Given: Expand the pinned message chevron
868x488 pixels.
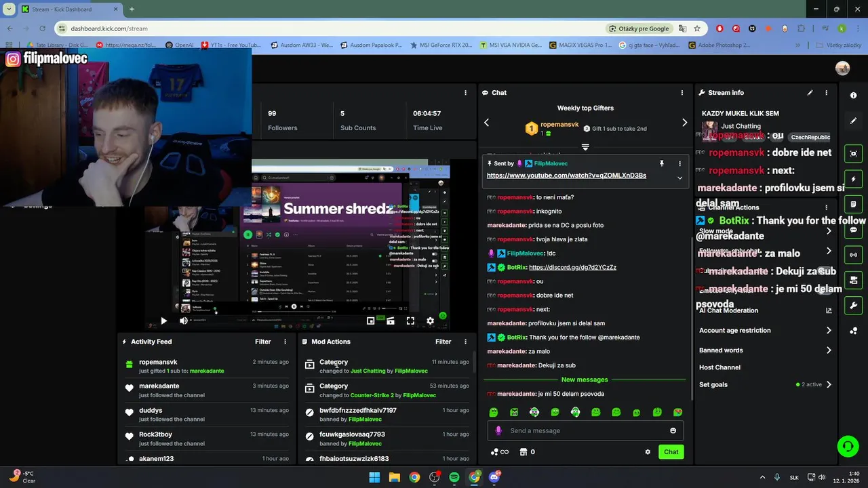Looking at the screenshot, I should [679, 178].
